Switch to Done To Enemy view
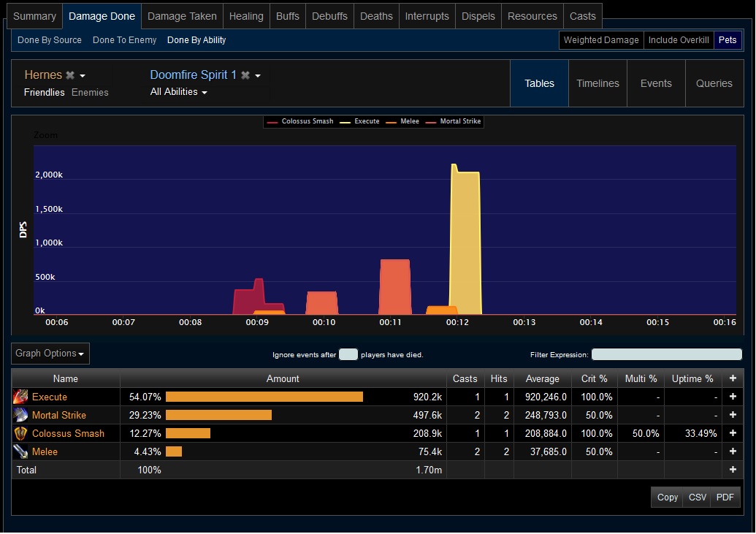Viewport: 756px width, 534px height. coord(124,40)
